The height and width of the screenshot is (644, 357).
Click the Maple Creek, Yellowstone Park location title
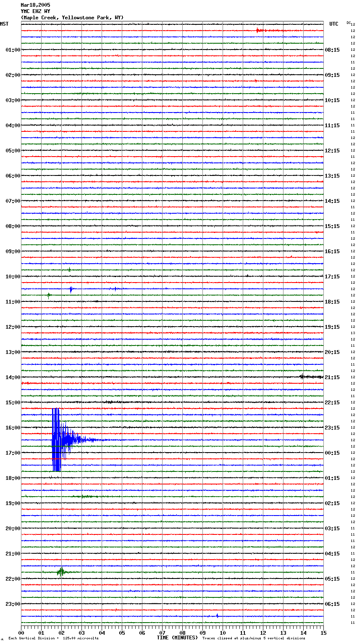[72, 18]
